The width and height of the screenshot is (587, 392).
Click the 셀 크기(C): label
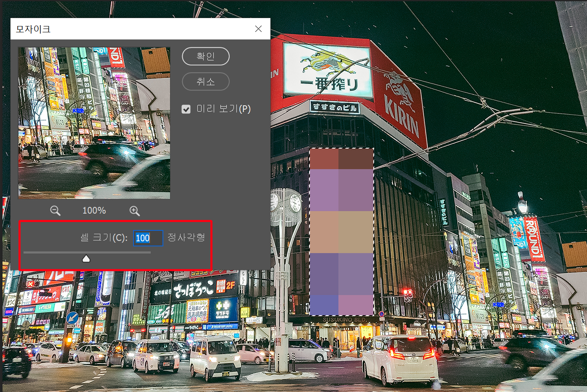104,238
